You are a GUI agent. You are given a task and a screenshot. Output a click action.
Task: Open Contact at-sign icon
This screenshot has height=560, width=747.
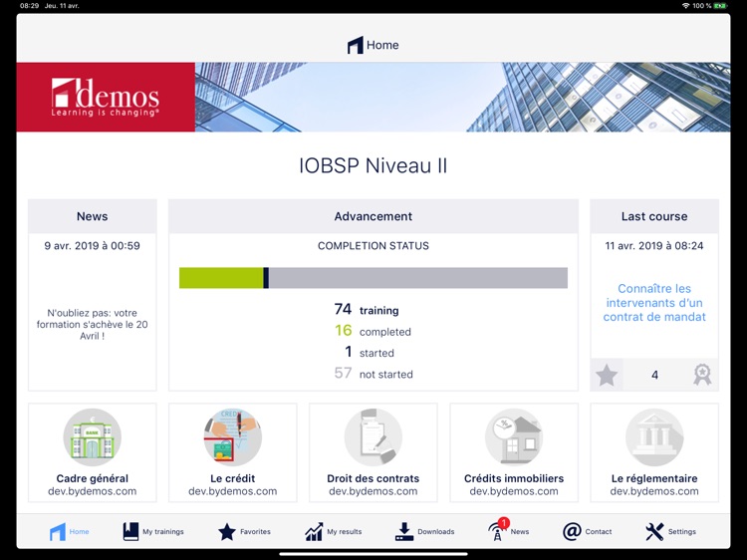pyautogui.click(x=572, y=531)
